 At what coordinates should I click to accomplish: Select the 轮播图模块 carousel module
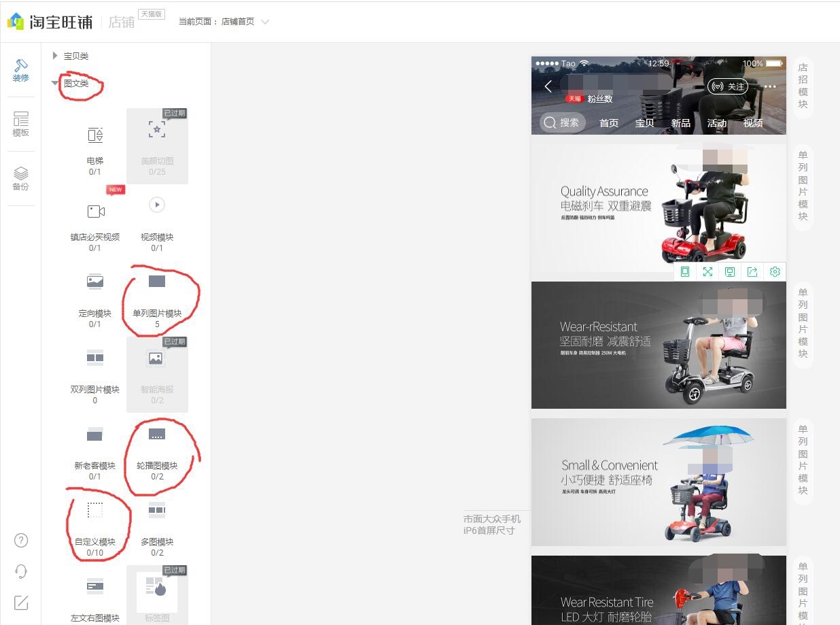pyautogui.click(x=157, y=451)
